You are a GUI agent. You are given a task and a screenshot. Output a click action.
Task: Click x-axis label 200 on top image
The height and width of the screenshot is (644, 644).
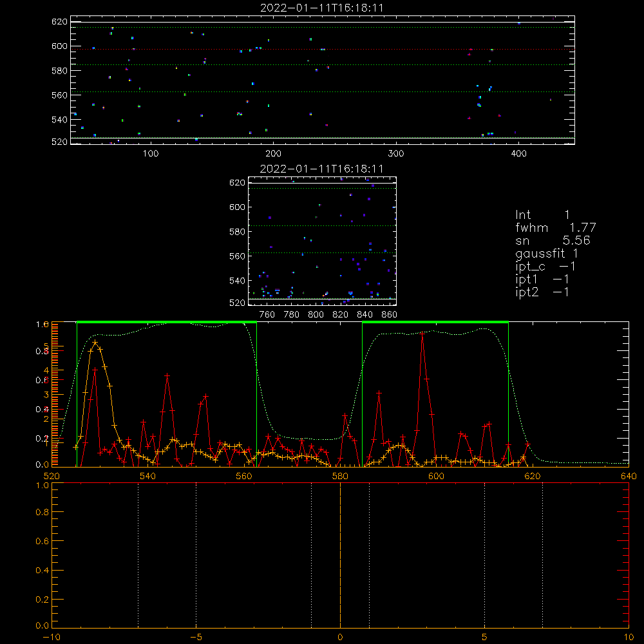click(273, 154)
